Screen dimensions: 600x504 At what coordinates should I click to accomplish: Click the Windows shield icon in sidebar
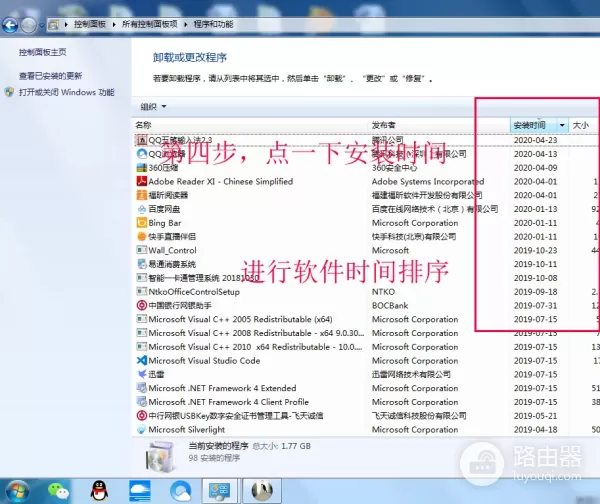[9, 92]
